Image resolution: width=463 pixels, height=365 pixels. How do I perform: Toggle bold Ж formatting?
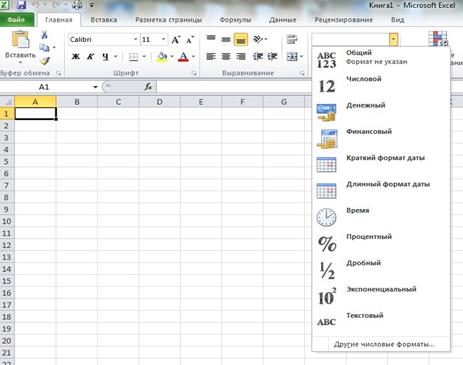pyautogui.click(x=76, y=57)
